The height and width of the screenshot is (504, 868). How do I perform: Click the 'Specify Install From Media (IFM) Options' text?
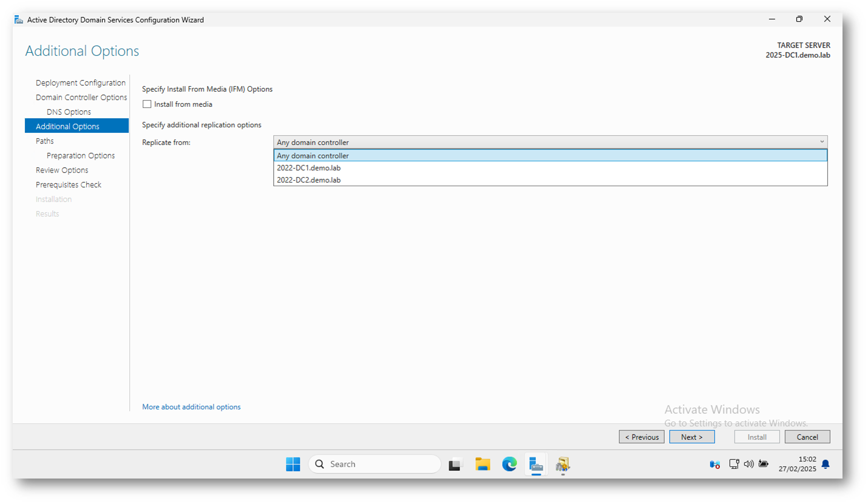tap(207, 89)
